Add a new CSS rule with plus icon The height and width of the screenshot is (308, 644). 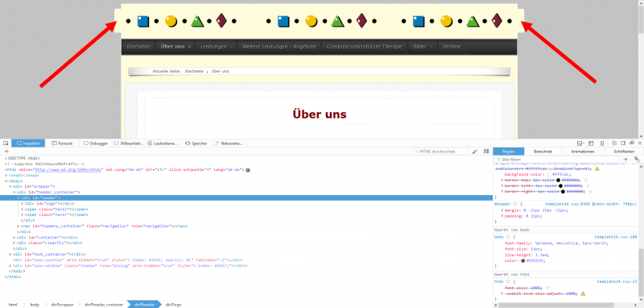(x=626, y=159)
